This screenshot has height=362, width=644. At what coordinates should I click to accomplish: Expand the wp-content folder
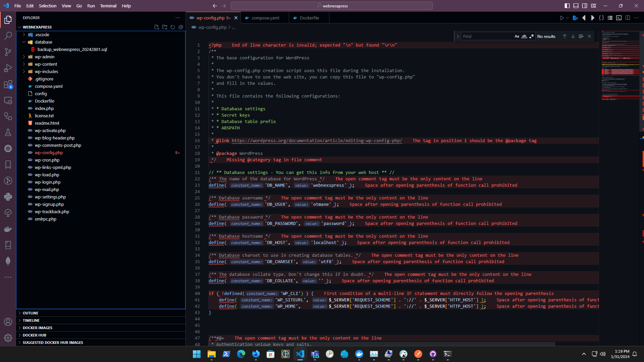(x=46, y=64)
